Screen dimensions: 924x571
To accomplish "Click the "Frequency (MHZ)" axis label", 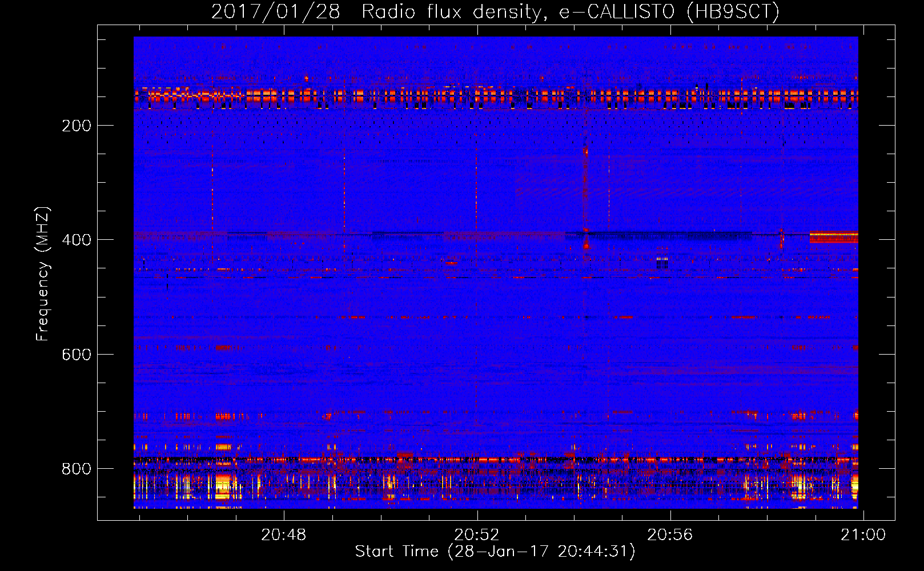I will click(x=43, y=274).
